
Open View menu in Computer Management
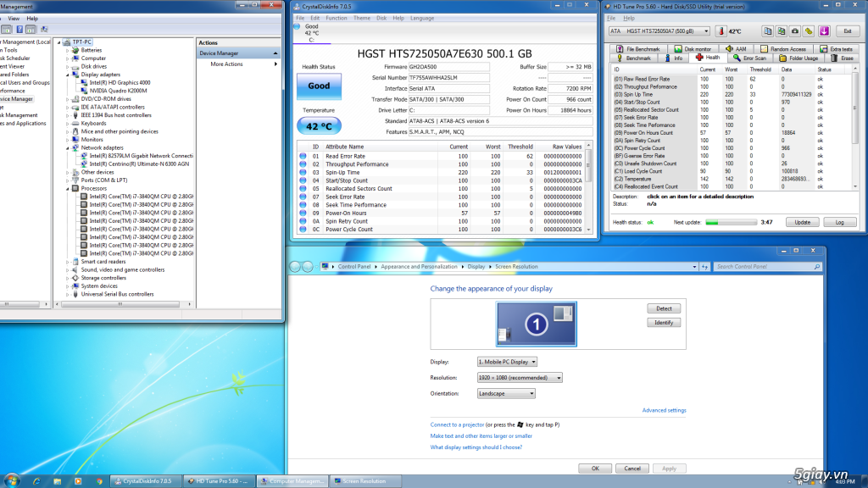tap(14, 19)
